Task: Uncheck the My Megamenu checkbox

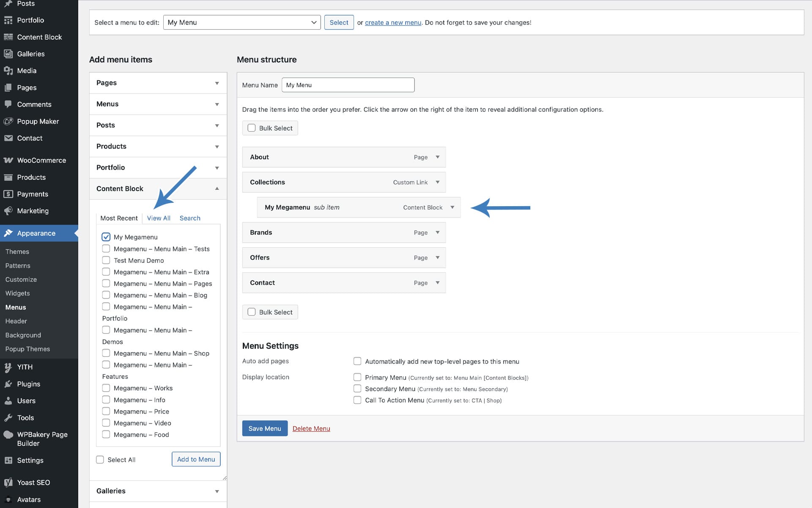Action: coord(106,237)
